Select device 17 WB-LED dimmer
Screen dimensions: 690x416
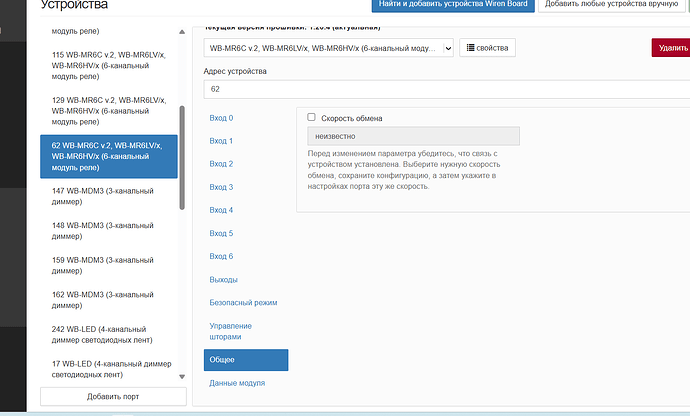tap(109, 369)
